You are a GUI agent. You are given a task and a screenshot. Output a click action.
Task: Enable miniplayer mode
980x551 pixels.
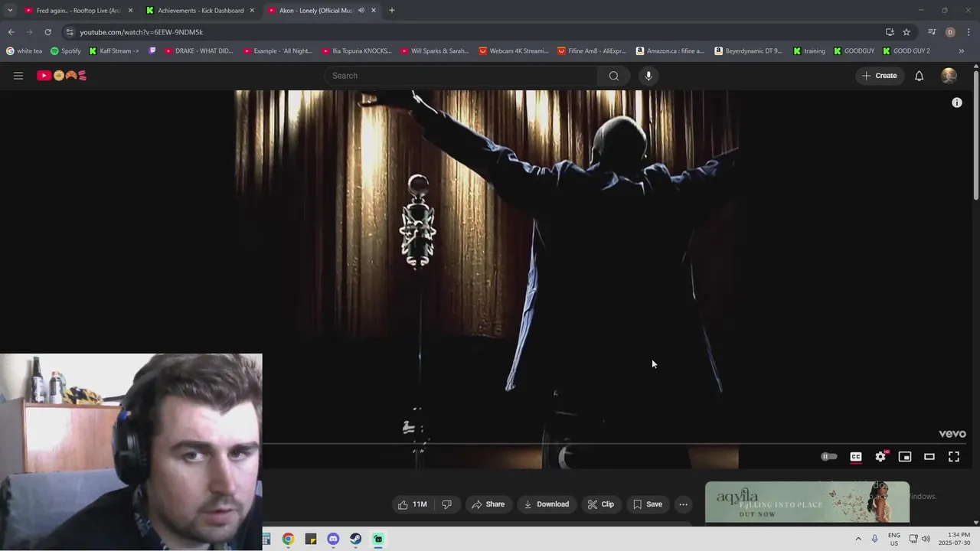point(905,457)
